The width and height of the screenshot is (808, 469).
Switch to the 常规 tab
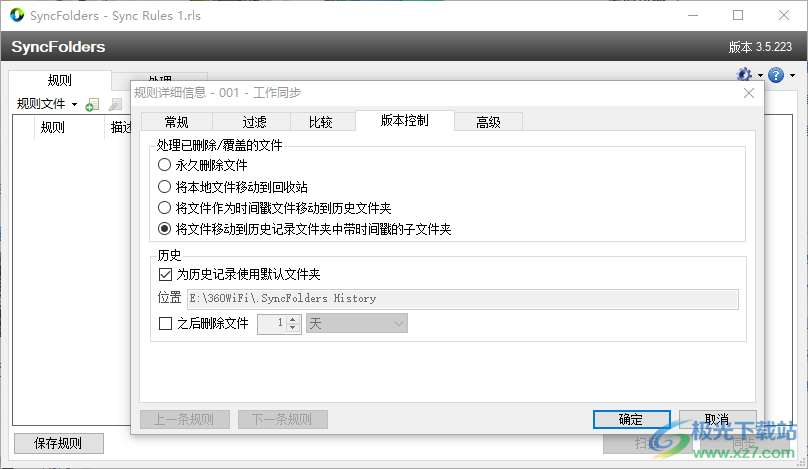pyautogui.click(x=176, y=122)
